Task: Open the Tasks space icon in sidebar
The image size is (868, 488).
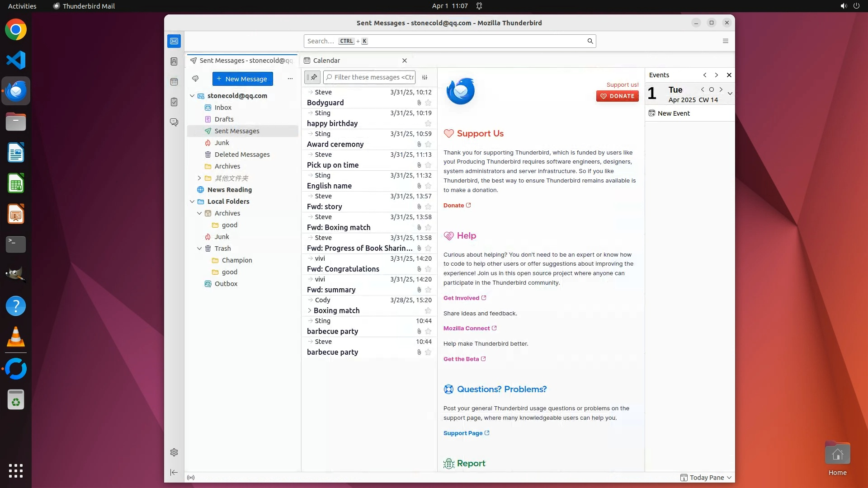Action: pyautogui.click(x=174, y=102)
